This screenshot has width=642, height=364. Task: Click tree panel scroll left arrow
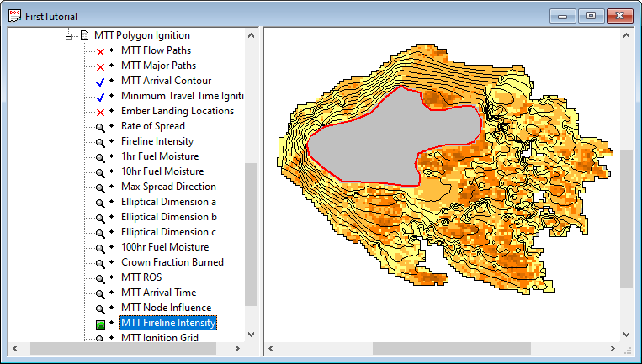(x=15, y=349)
